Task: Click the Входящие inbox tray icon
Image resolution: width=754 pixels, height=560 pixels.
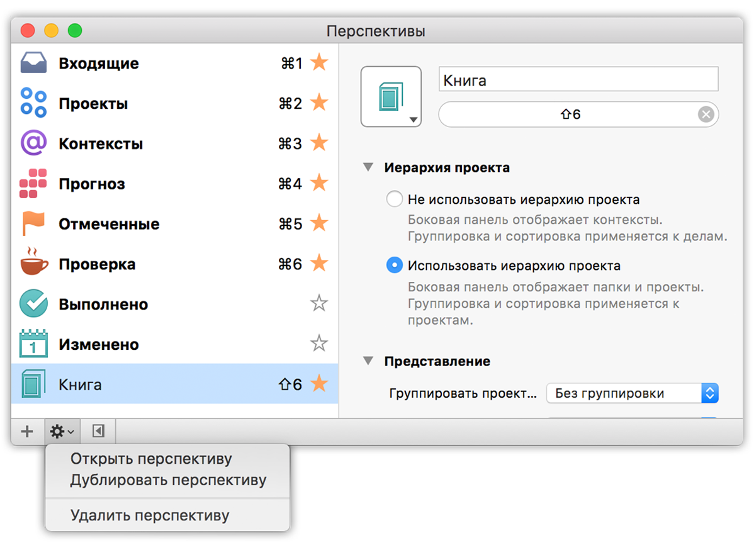Action: [33, 63]
